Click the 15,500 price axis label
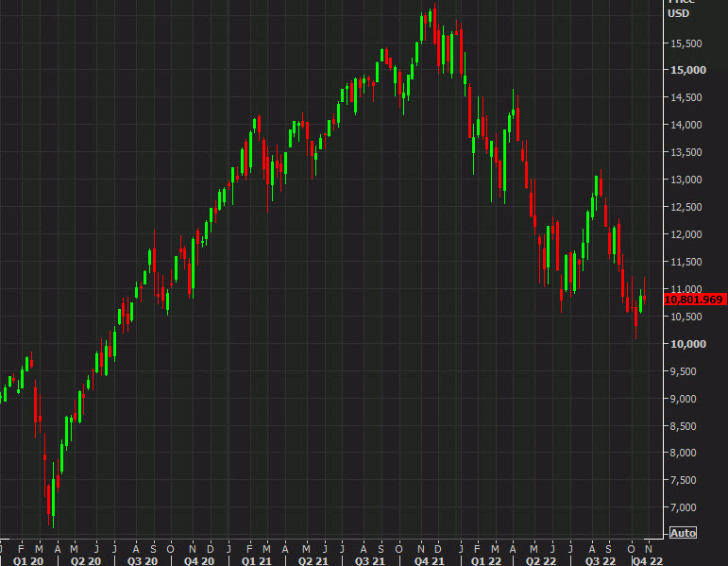The image size is (728, 566). pyautogui.click(x=686, y=43)
